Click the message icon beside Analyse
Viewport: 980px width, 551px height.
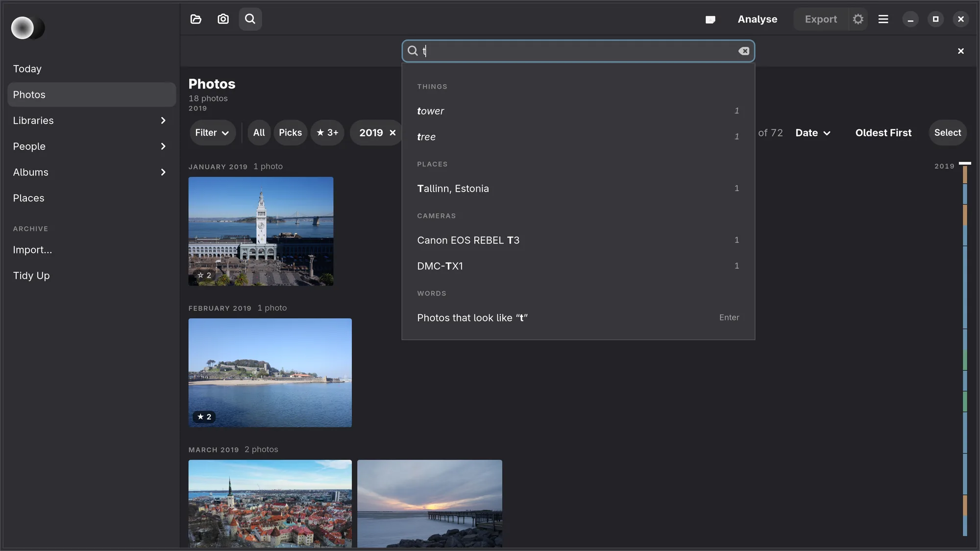[710, 20]
